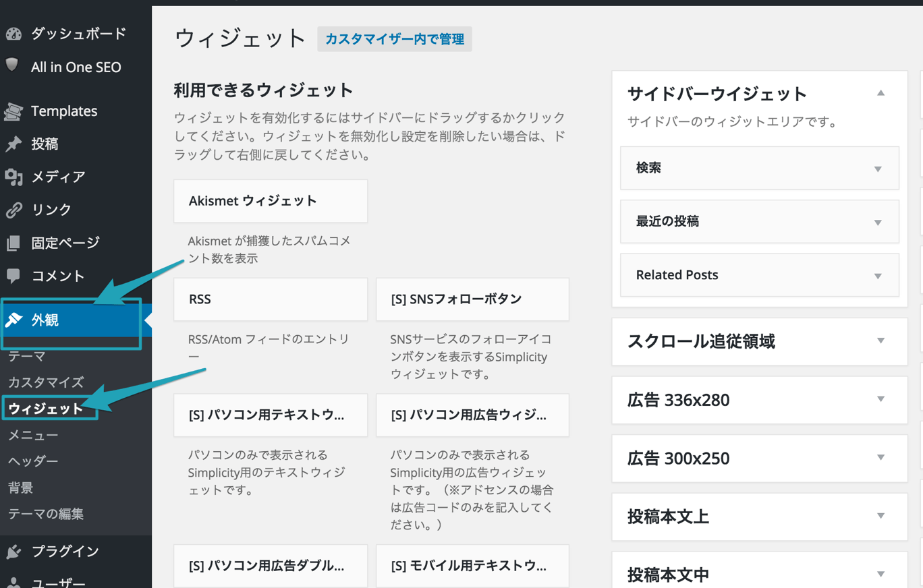923x588 pixels.
Task: Click the 利用できるウィジェット heading
Action: [264, 90]
